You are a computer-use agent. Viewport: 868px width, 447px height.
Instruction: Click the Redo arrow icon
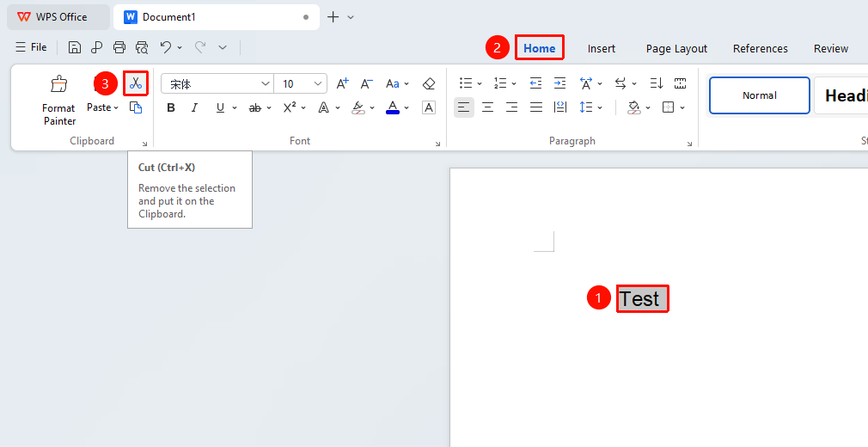[200, 47]
